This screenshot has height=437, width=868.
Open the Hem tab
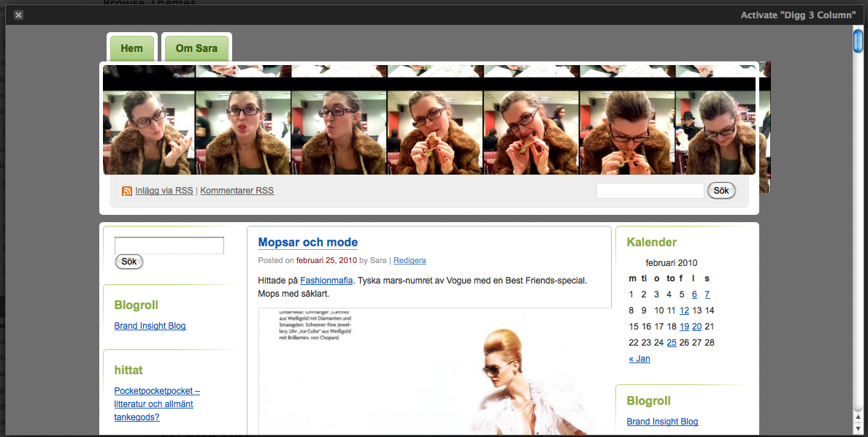(x=132, y=48)
